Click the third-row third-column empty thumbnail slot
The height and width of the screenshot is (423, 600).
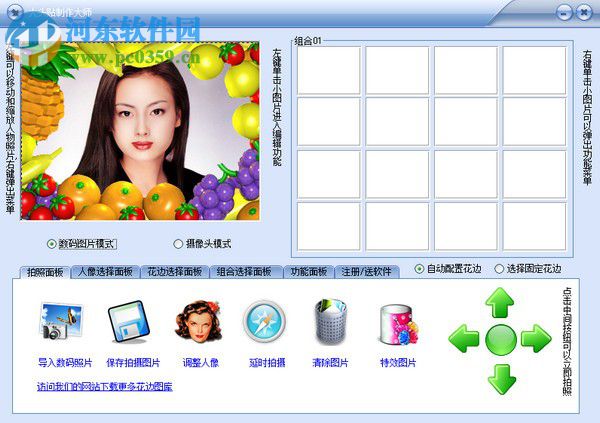(466, 174)
